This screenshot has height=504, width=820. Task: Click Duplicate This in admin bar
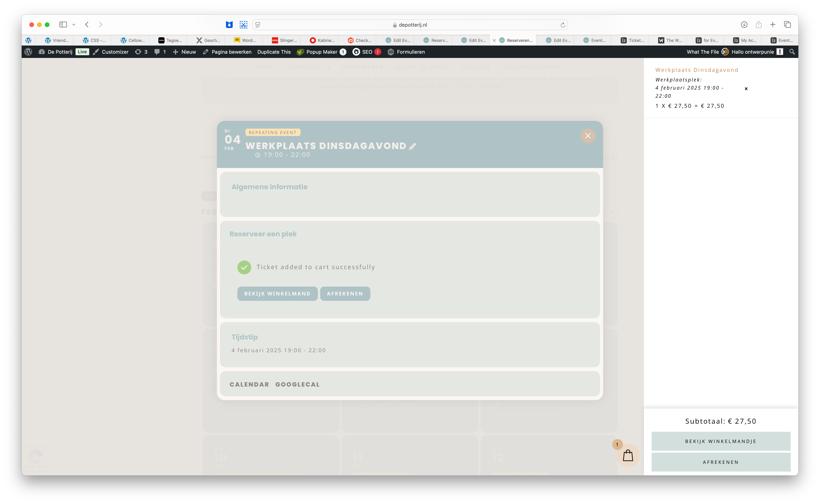tap(274, 52)
